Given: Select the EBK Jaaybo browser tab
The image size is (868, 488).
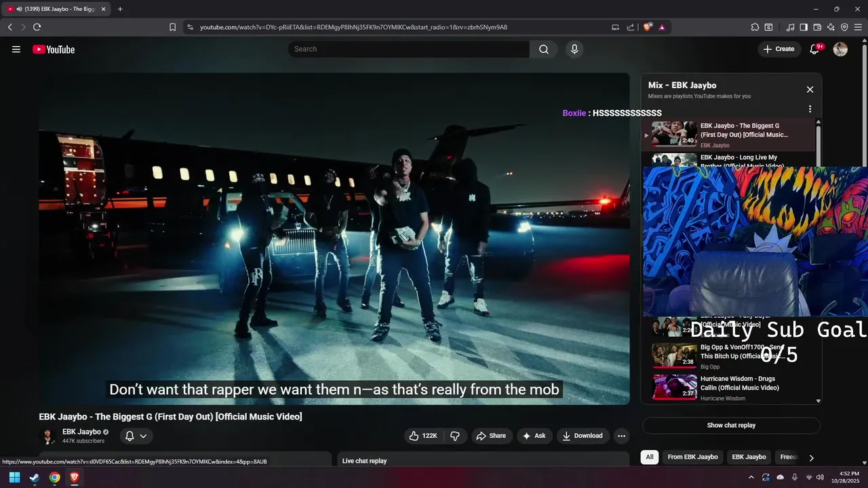Looking at the screenshot, I should [x=57, y=9].
